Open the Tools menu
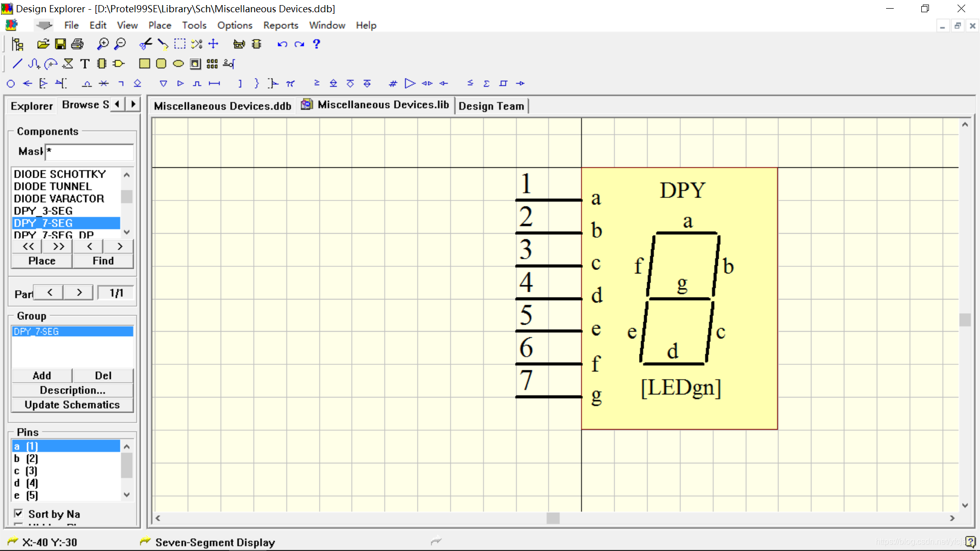 coord(194,25)
